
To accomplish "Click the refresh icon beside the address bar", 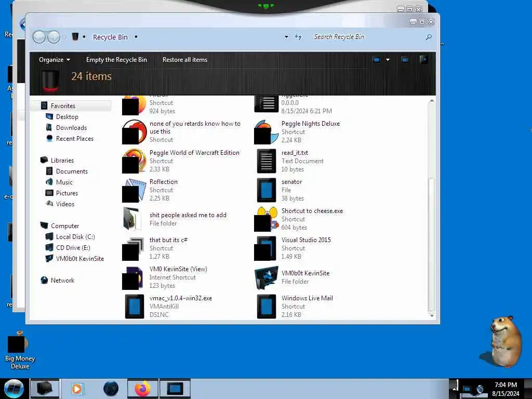I will 298,37.
